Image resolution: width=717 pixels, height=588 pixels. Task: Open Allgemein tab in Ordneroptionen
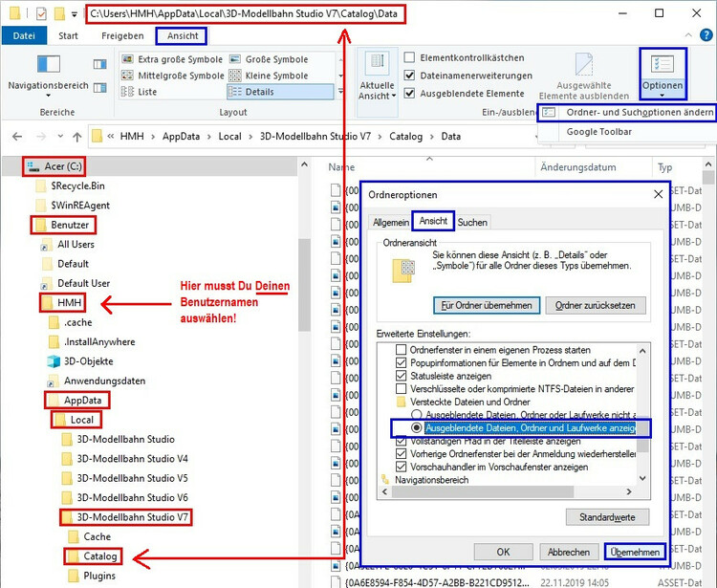390,222
